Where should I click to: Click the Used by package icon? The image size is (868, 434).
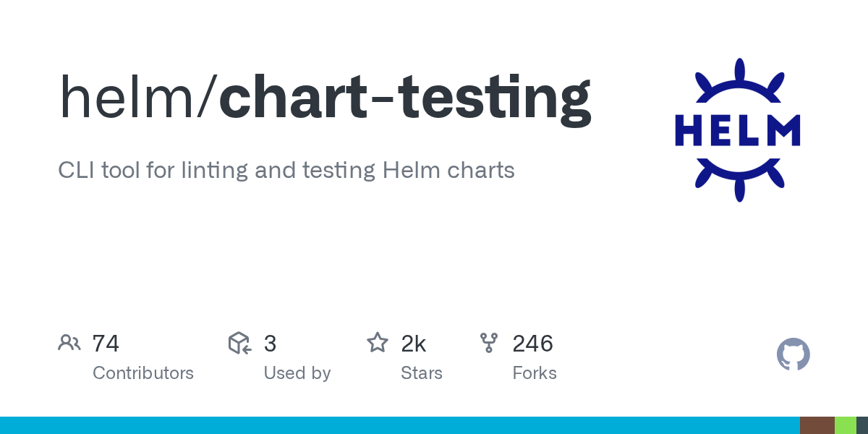pos(239,343)
